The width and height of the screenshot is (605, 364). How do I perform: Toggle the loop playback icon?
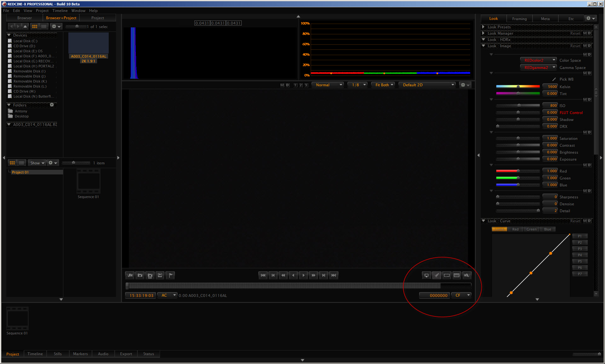[447, 275]
